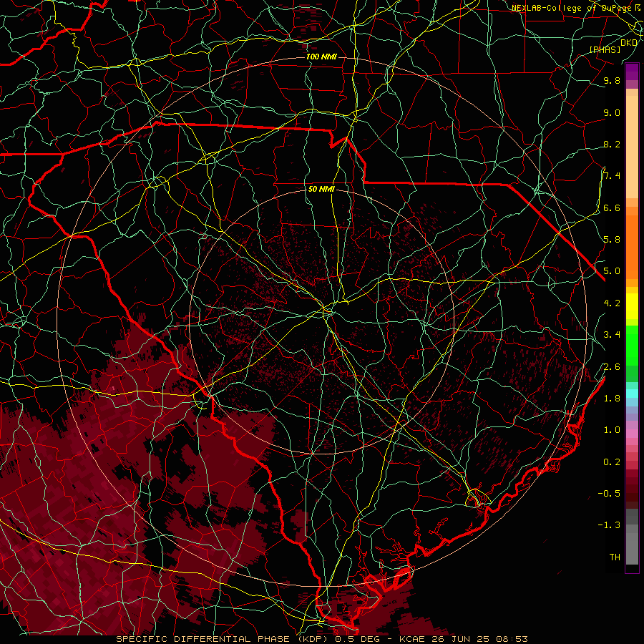The width and height of the screenshot is (644, 644).
Task: Click the 1.8 scale value
Action: (612, 399)
